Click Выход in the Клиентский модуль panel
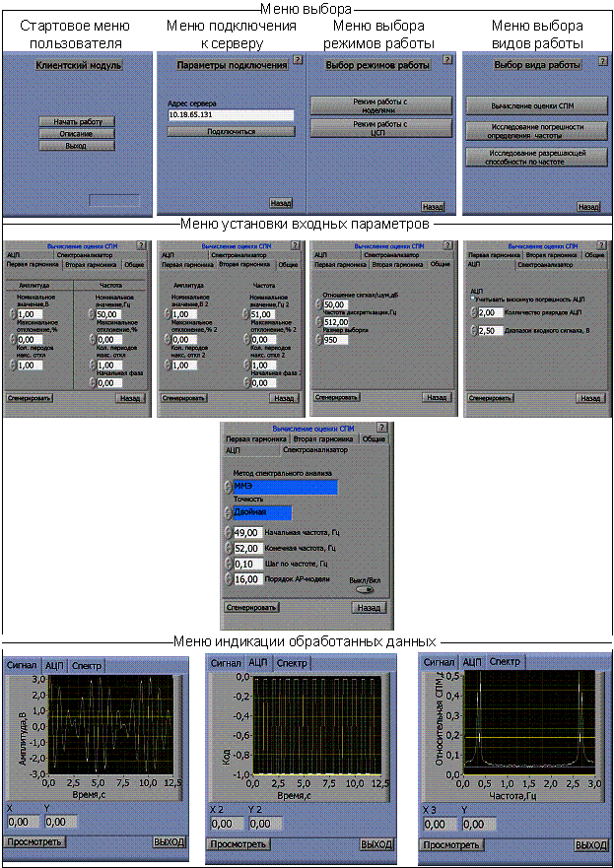The width and height of the screenshot is (614, 868). coord(77,146)
